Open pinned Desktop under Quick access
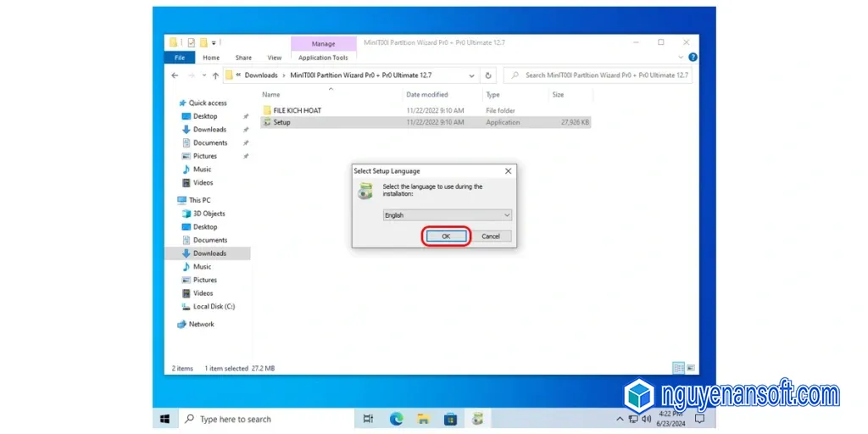The width and height of the screenshot is (868, 434). pyautogui.click(x=205, y=116)
